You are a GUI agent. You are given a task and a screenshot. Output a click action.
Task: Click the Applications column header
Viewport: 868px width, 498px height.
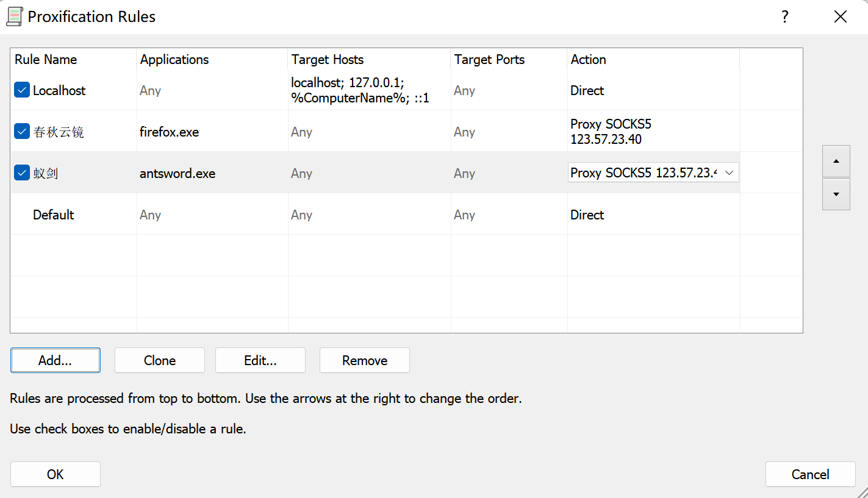pos(174,60)
